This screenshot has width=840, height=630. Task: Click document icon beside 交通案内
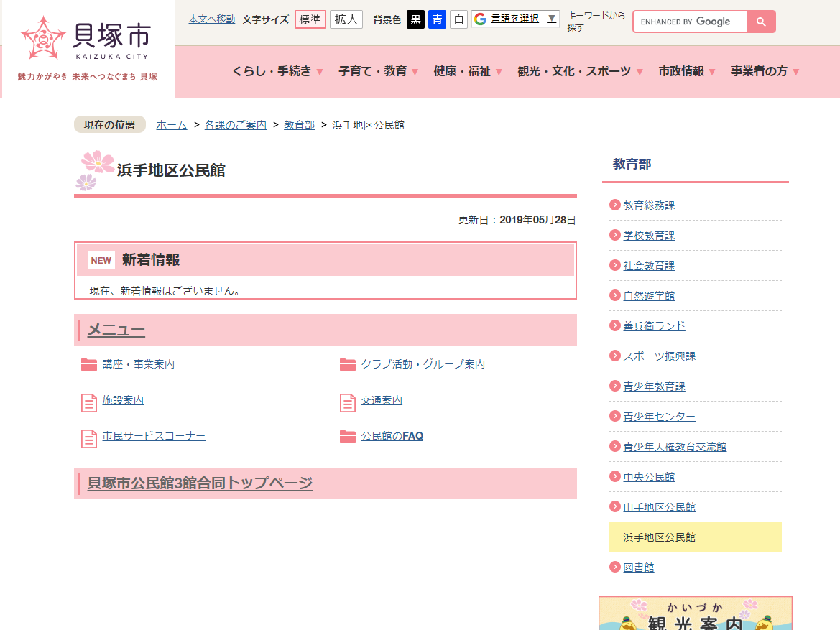348,402
